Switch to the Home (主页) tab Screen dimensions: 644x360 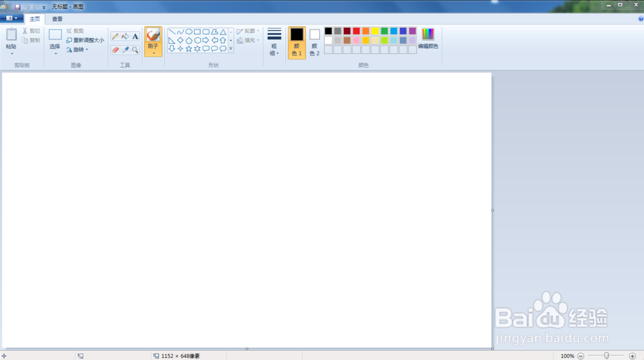(35, 19)
